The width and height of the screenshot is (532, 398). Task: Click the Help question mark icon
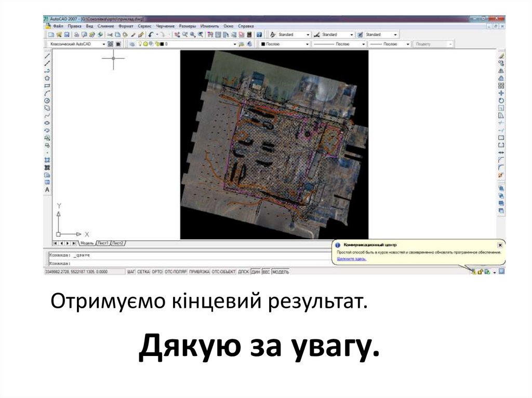click(x=259, y=35)
